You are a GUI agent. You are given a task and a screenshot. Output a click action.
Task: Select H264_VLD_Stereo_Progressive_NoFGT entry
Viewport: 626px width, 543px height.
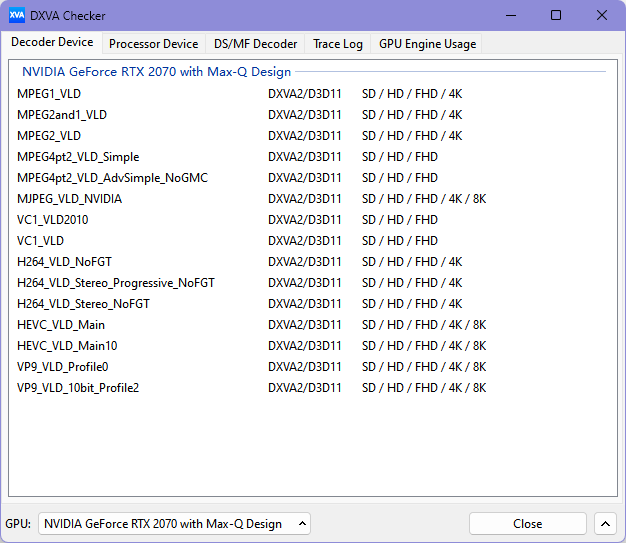pyautogui.click(x=116, y=283)
